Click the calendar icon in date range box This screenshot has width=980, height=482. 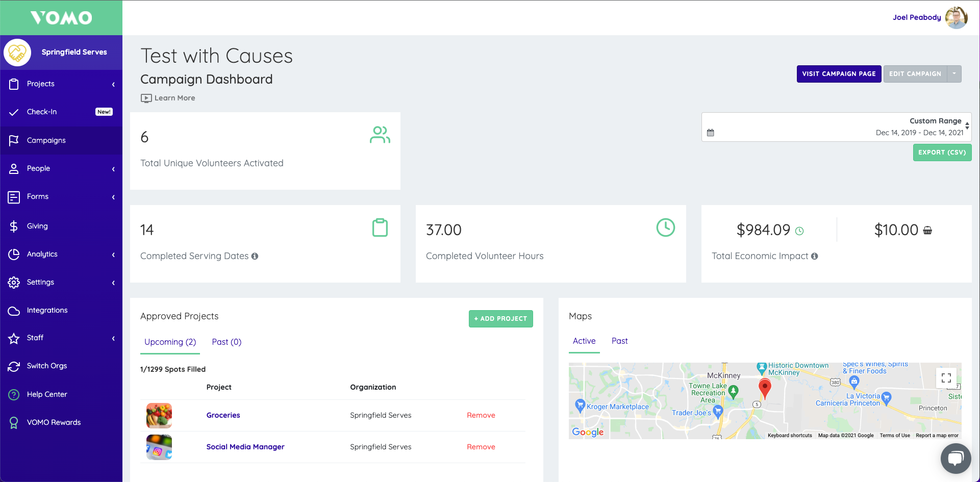point(711,133)
